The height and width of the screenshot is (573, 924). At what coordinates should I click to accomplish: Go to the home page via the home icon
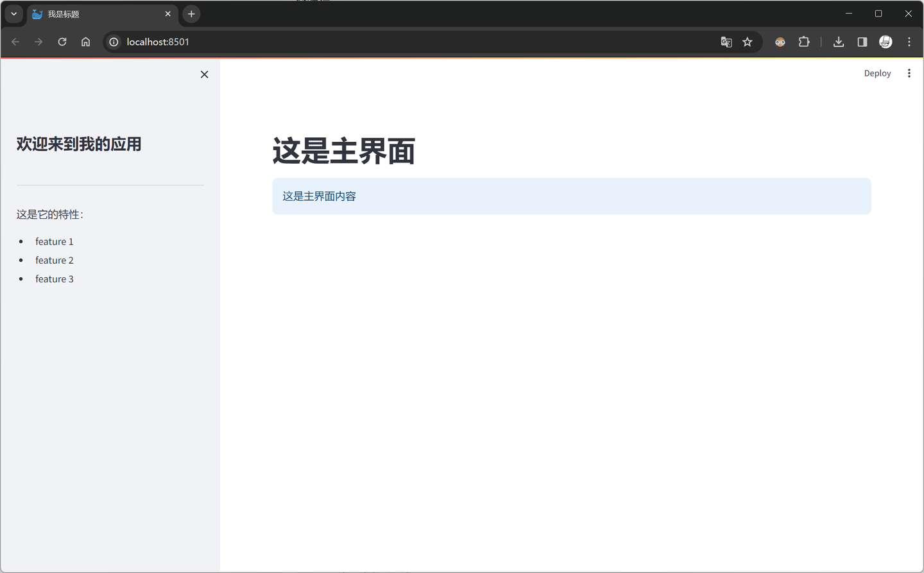pyautogui.click(x=85, y=42)
